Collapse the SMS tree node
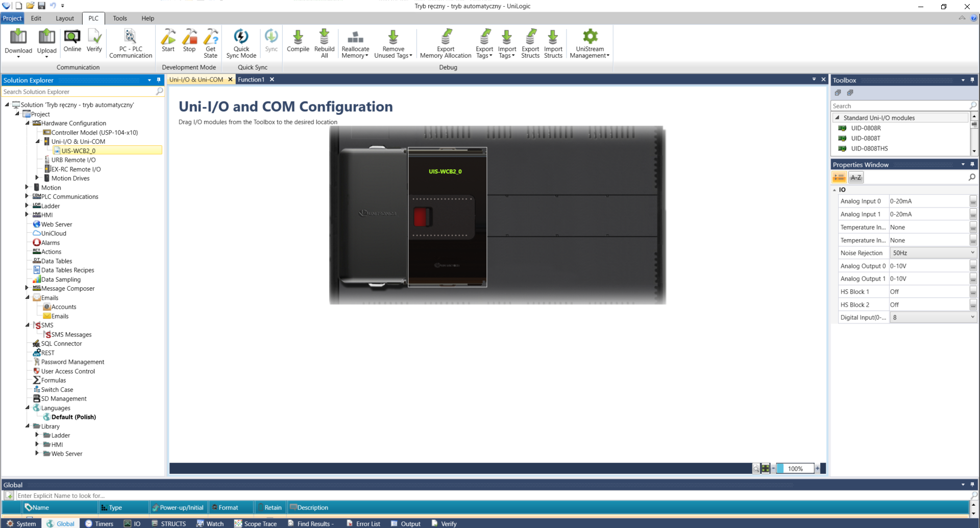This screenshot has height=528, width=980. [27, 325]
